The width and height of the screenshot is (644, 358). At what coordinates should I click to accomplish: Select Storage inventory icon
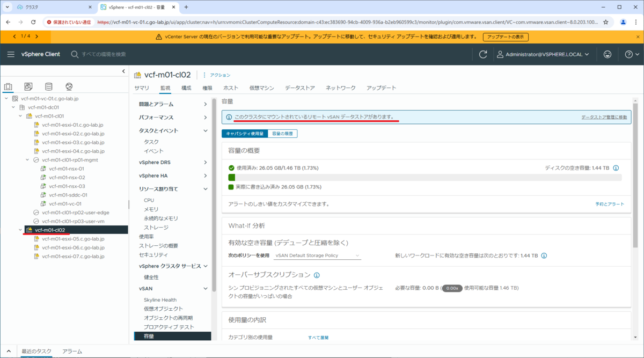coord(49,86)
